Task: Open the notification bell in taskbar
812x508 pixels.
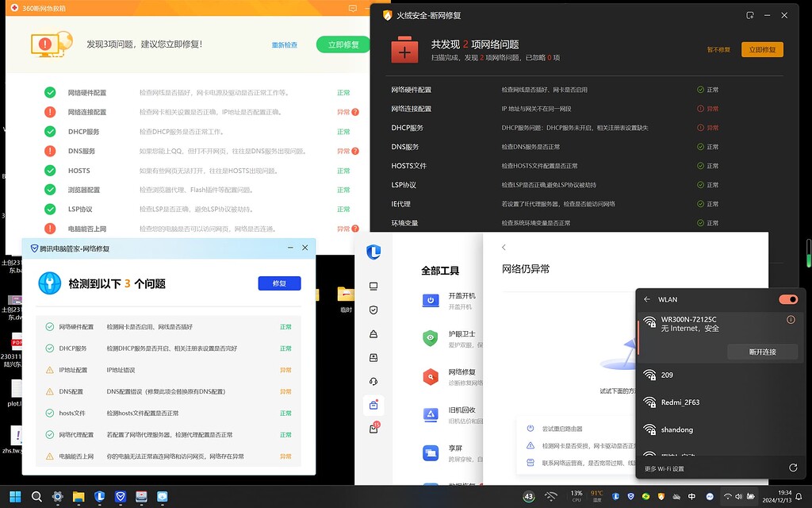Action: coord(799,497)
